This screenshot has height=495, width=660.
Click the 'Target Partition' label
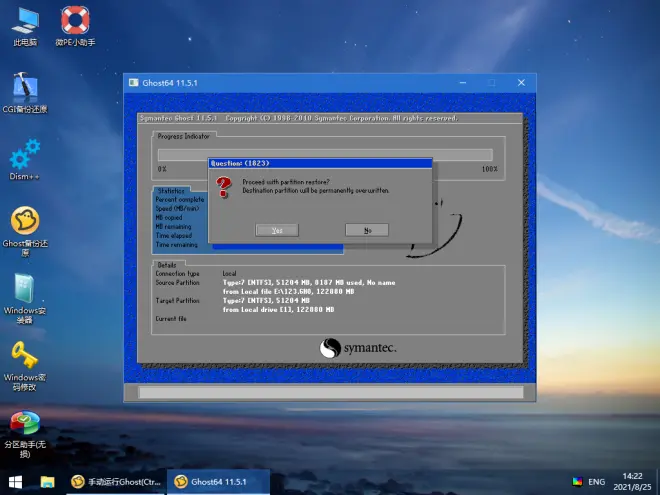pos(177,301)
